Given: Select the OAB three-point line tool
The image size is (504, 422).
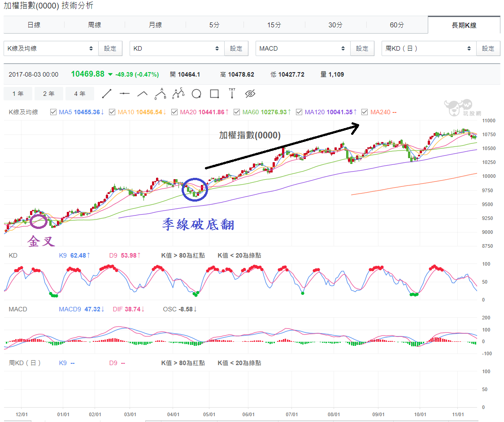Looking at the screenshot, I should point(160,94).
